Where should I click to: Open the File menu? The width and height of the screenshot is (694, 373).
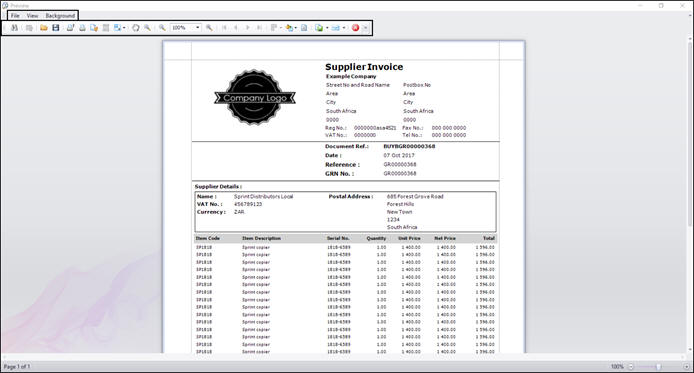coord(15,15)
